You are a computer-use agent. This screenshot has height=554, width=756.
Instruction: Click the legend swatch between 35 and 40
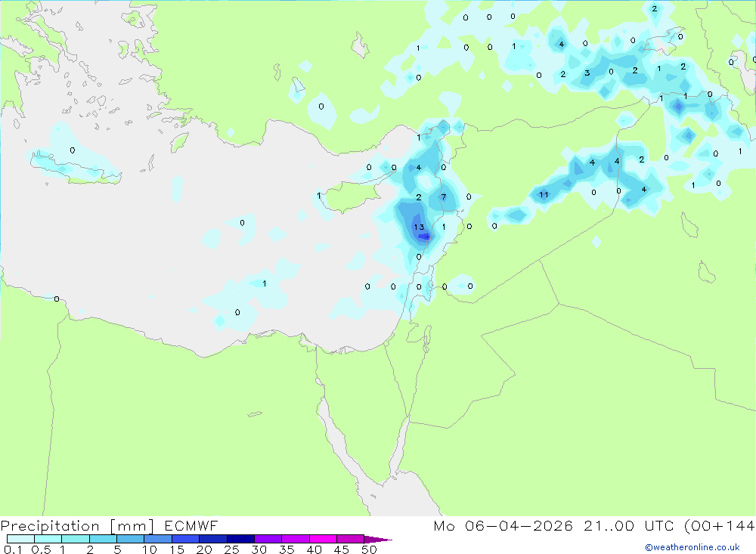tap(296, 539)
